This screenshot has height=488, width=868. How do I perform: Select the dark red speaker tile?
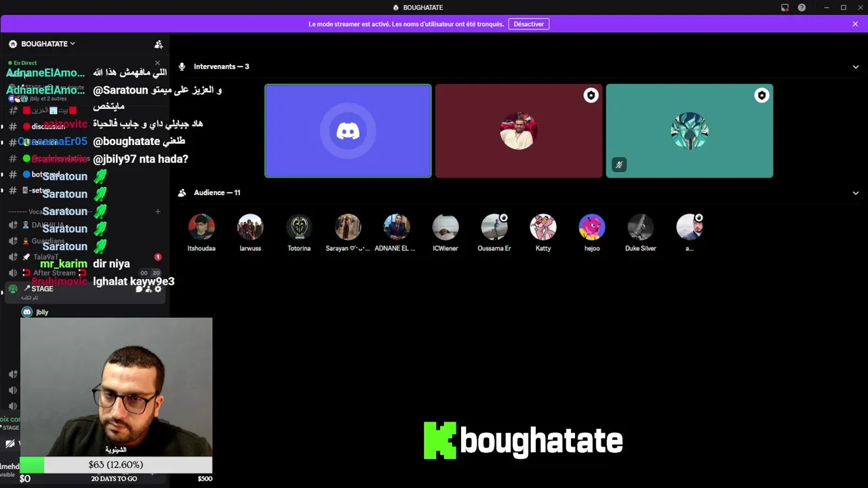[519, 131]
